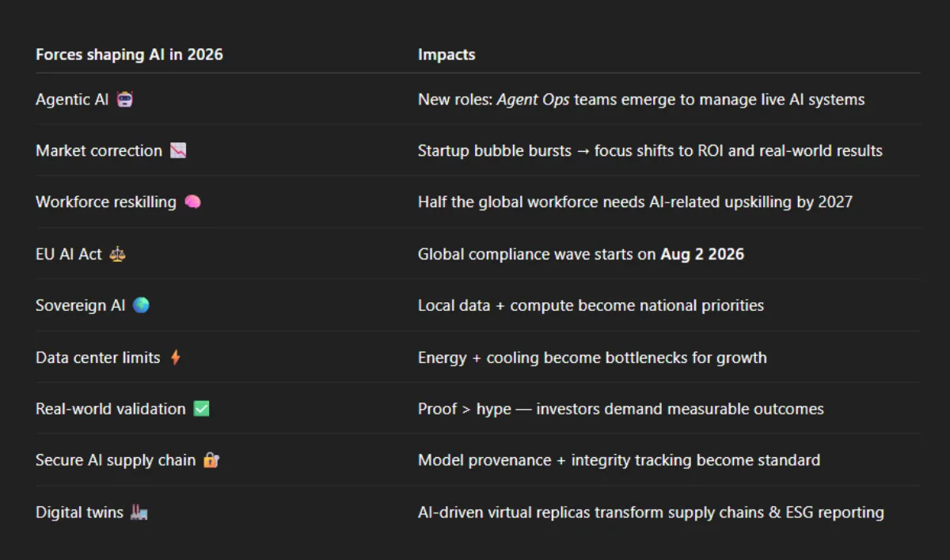Click the factory emoji next to Digital twins
Image resolution: width=950 pixels, height=560 pixels.
(139, 513)
